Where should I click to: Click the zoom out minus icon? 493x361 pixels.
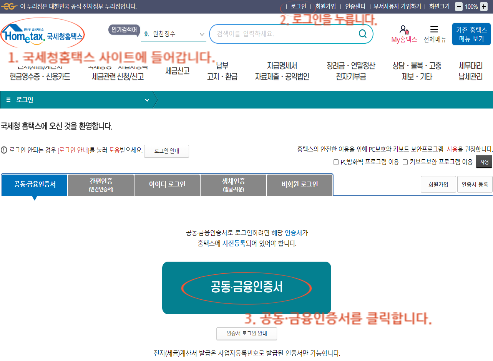pyautogui.click(x=459, y=6)
